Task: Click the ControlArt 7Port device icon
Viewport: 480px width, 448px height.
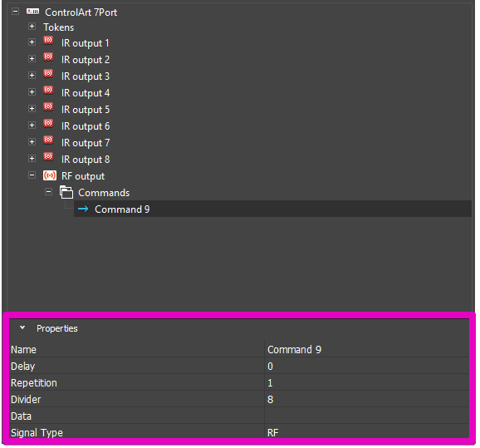Action: tap(32, 12)
